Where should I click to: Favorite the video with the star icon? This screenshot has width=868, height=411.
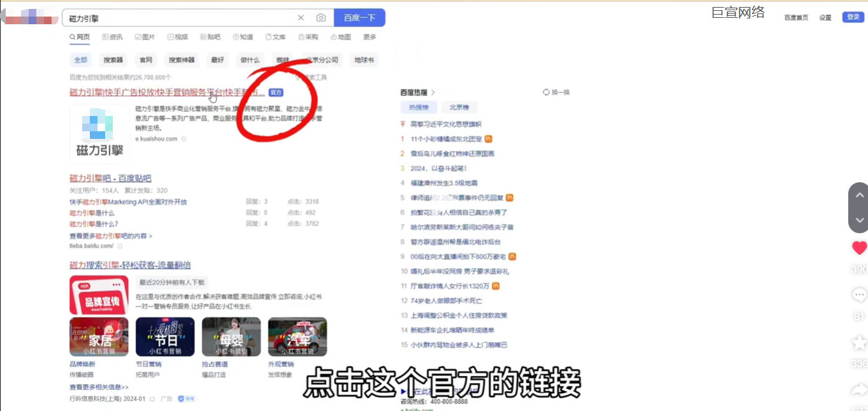click(x=859, y=343)
